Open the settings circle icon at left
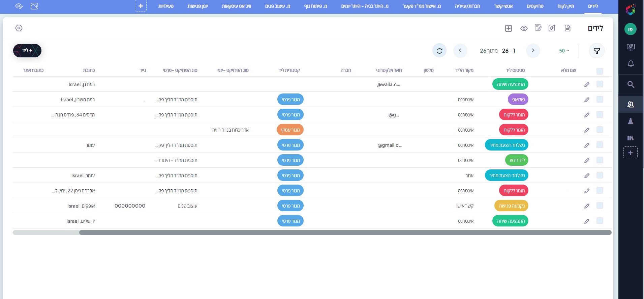644x299 pixels. pos(19,28)
